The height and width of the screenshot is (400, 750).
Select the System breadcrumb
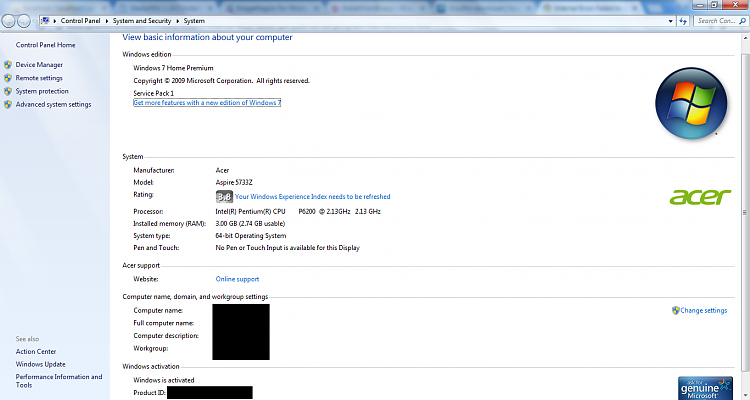[x=194, y=21]
